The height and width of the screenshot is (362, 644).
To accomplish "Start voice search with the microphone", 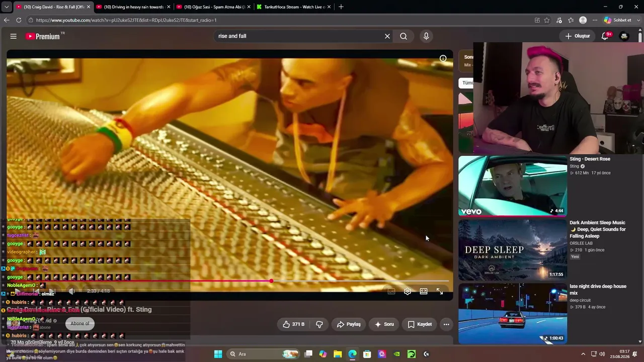I will 426,36.
